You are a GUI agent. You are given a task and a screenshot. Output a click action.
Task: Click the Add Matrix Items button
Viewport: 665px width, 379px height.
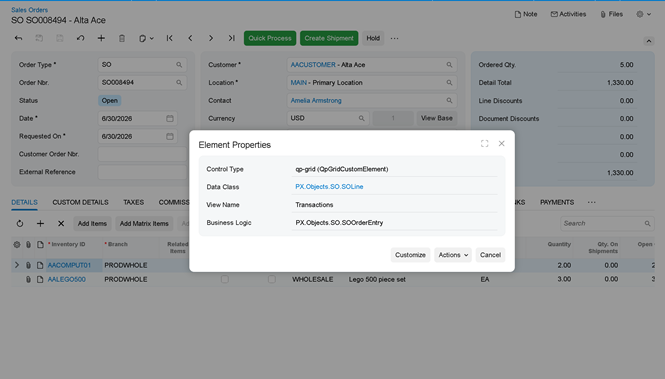[144, 223]
